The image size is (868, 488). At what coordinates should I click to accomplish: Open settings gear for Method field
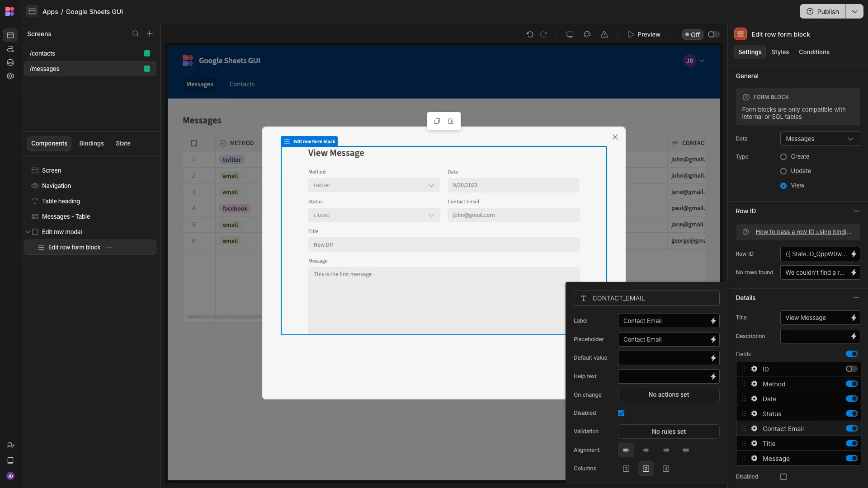coord(755,384)
